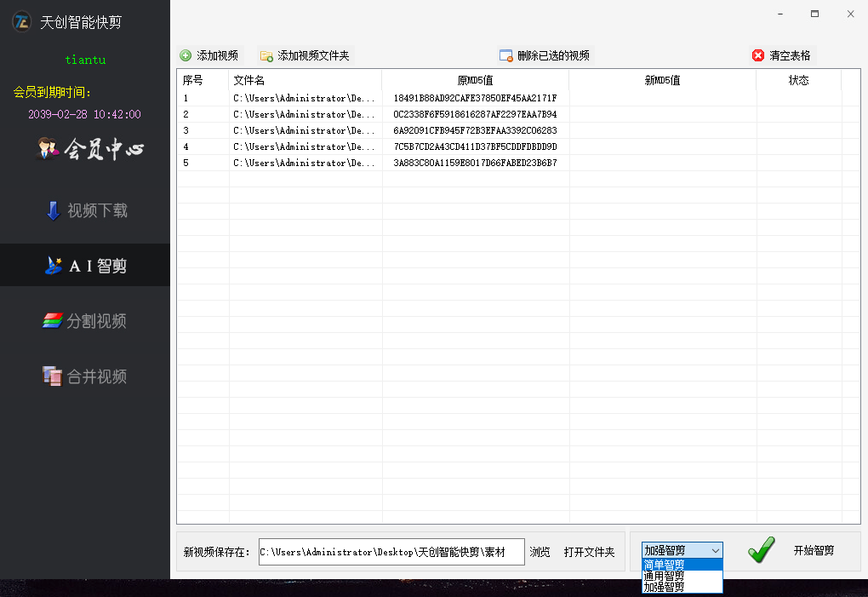Screen dimensions: 868x597
Task: Click the 开始智剪 button
Action: coord(814,550)
